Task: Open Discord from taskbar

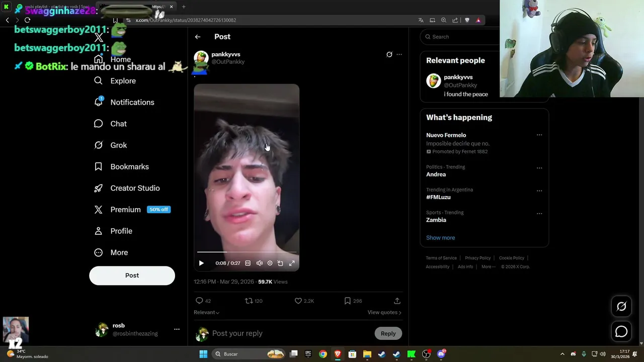Action: [441, 354]
